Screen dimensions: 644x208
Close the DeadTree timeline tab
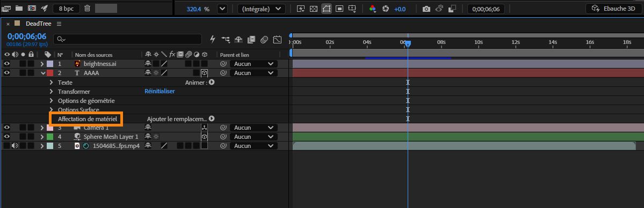tap(8, 24)
